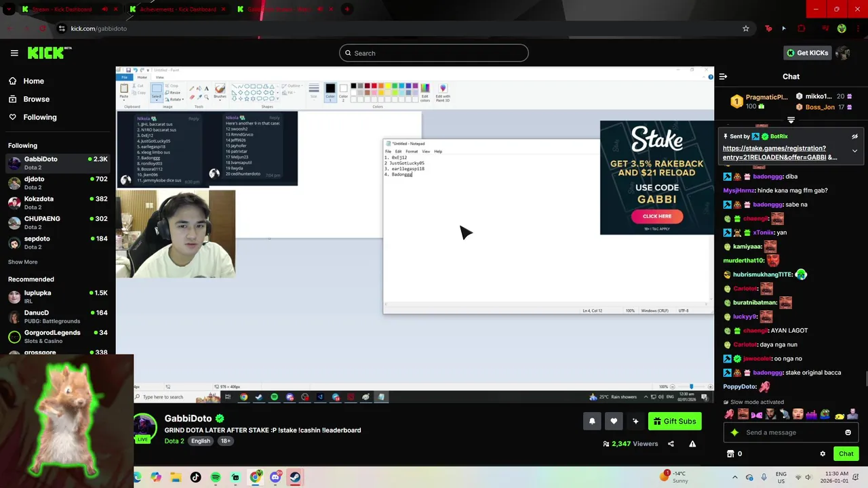Click the Get KICKs button

(807, 53)
